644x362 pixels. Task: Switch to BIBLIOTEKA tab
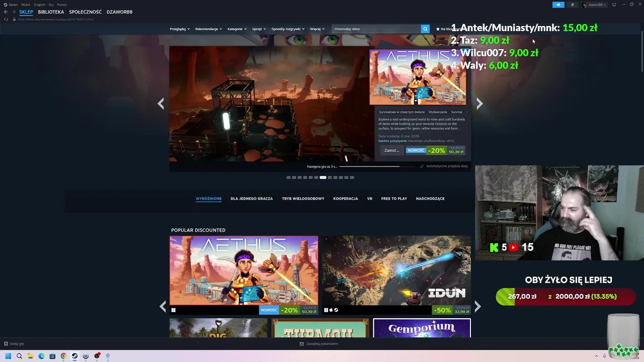click(51, 12)
